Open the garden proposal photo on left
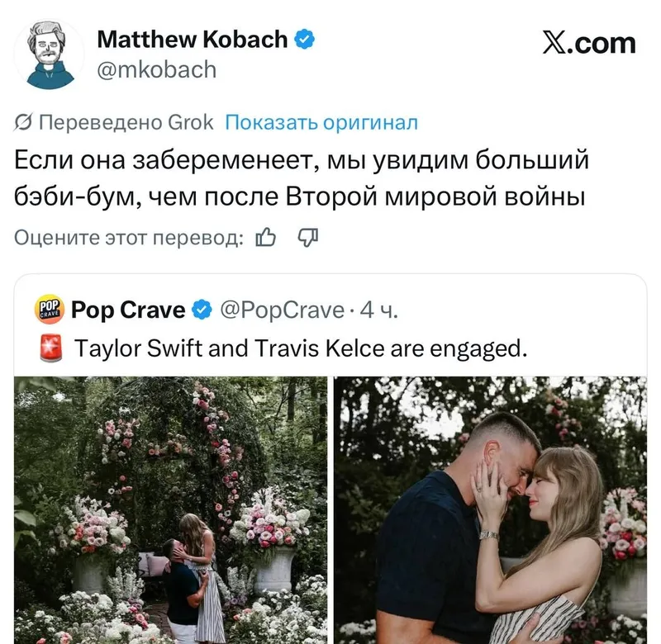661x644 pixels. coord(171,510)
